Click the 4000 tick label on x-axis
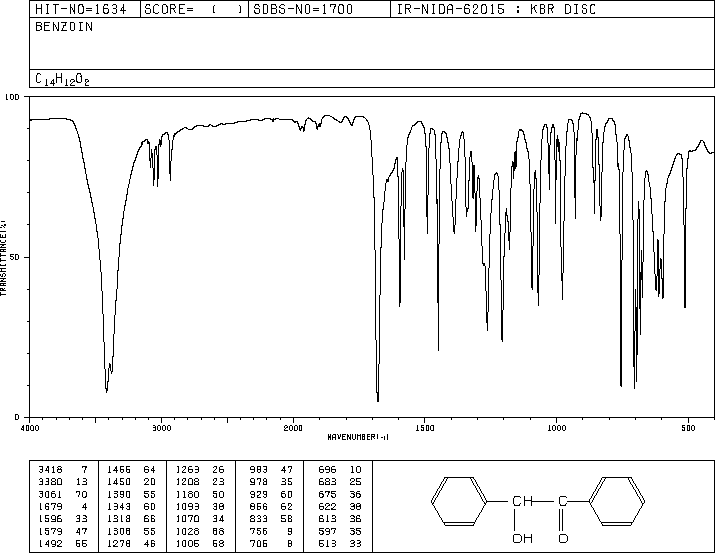The height and width of the screenshot is (553, 715). click(30, 427)
